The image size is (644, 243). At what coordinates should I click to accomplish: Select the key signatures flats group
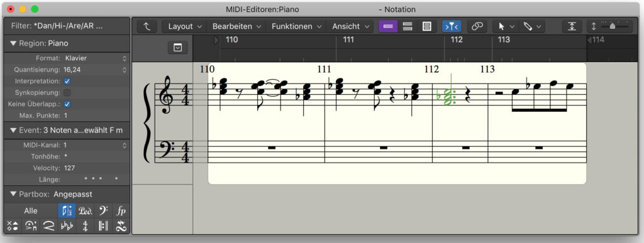(x=67, y=226)
